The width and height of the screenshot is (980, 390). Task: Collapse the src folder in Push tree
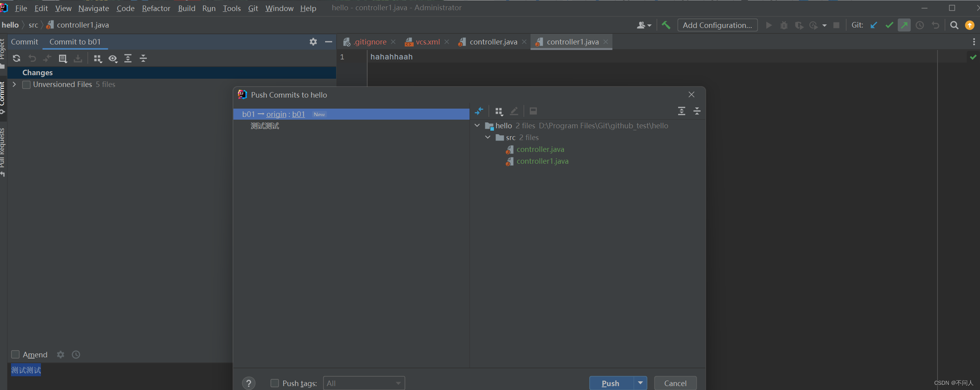(x=488, y=137)
